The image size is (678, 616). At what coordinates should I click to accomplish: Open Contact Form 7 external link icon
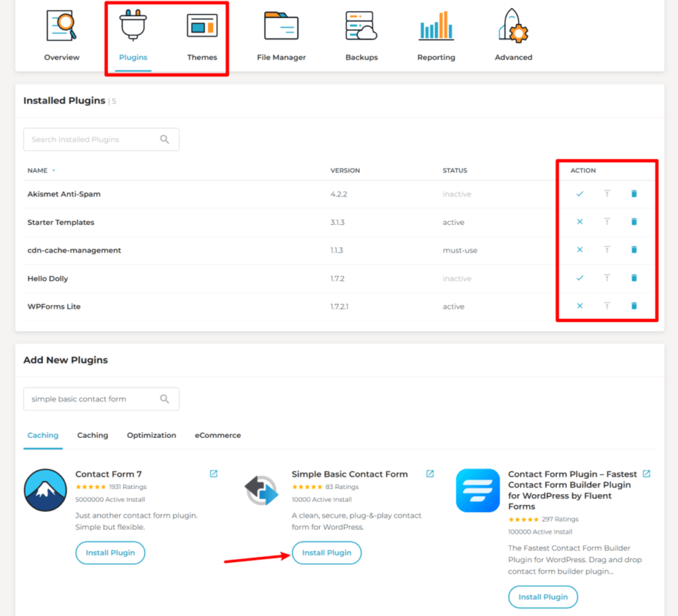point(213,474)
